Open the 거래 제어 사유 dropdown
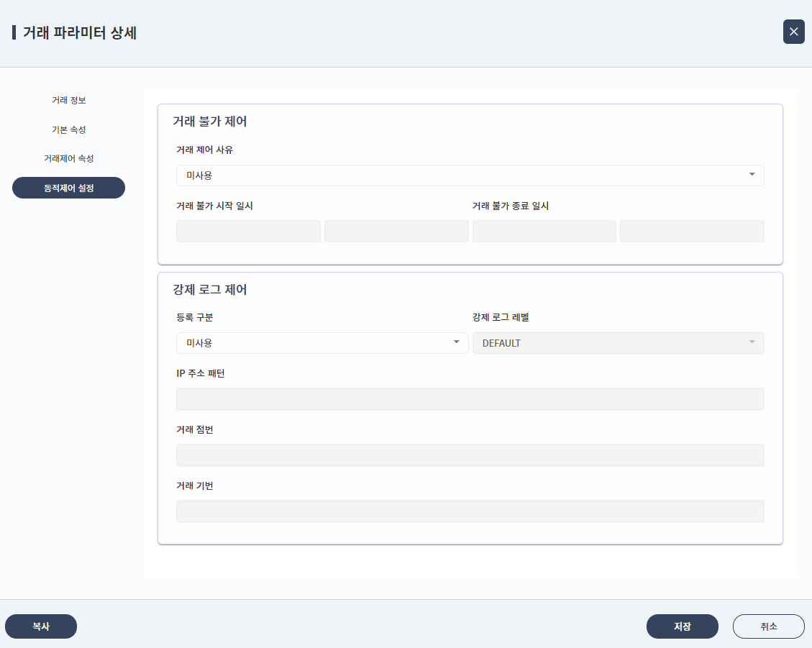The height and width of the screenshot is (648, 812). (x=470, y=175)
